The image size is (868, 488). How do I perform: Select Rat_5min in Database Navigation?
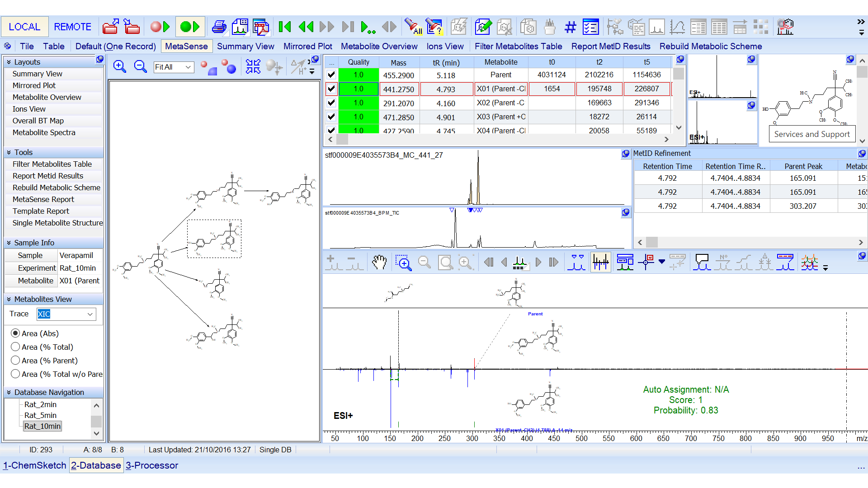tap(40, 415)
